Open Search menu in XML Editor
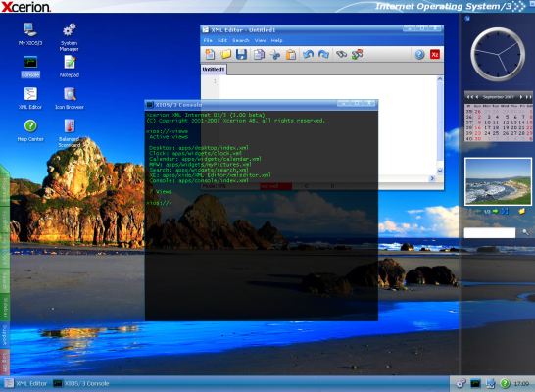 [241, 40]
